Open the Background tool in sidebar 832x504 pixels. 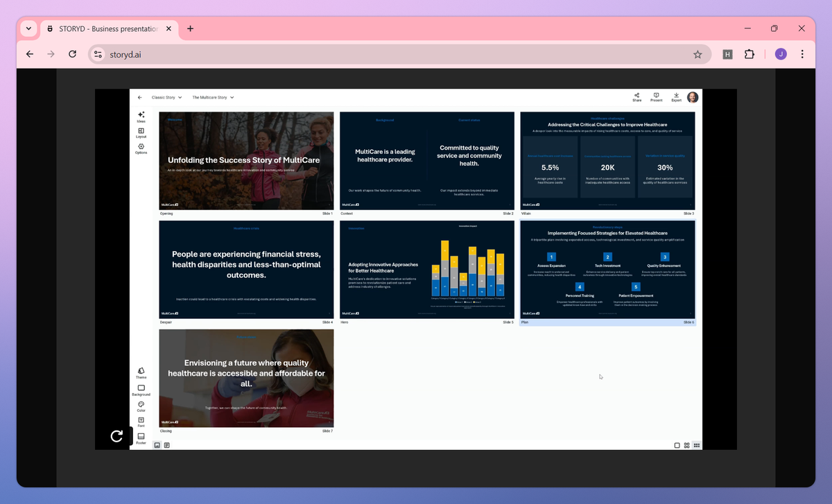(141, 390)
